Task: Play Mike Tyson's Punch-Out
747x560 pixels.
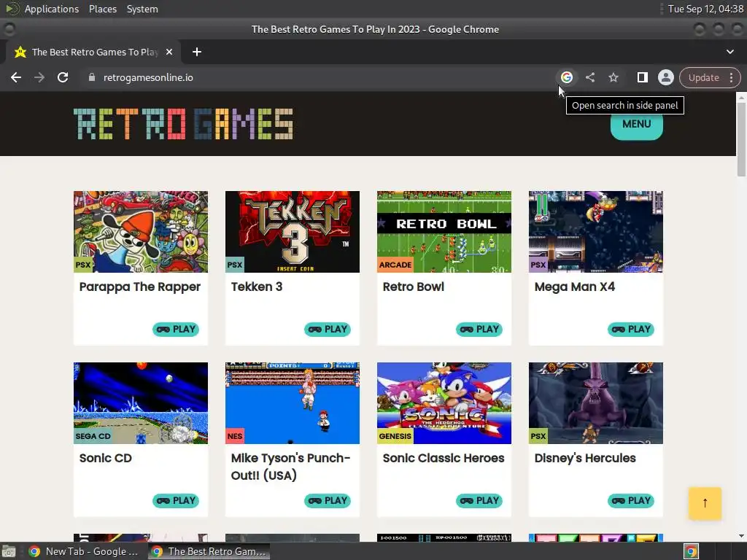Action: [328, 501]
